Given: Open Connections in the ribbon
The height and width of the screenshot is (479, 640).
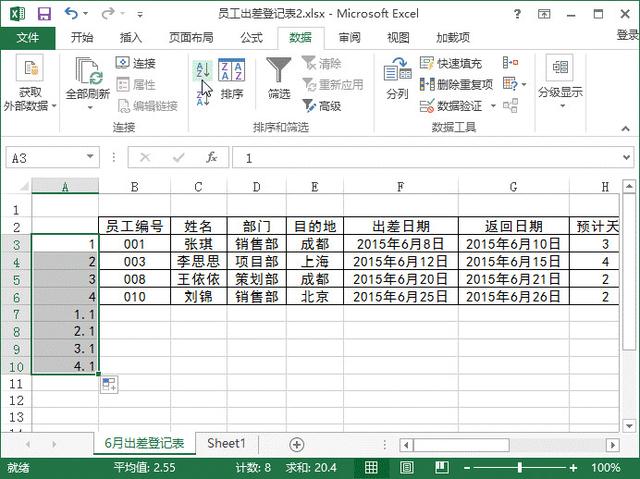Looking at the screenshot, I should click(x=136, y=63).
